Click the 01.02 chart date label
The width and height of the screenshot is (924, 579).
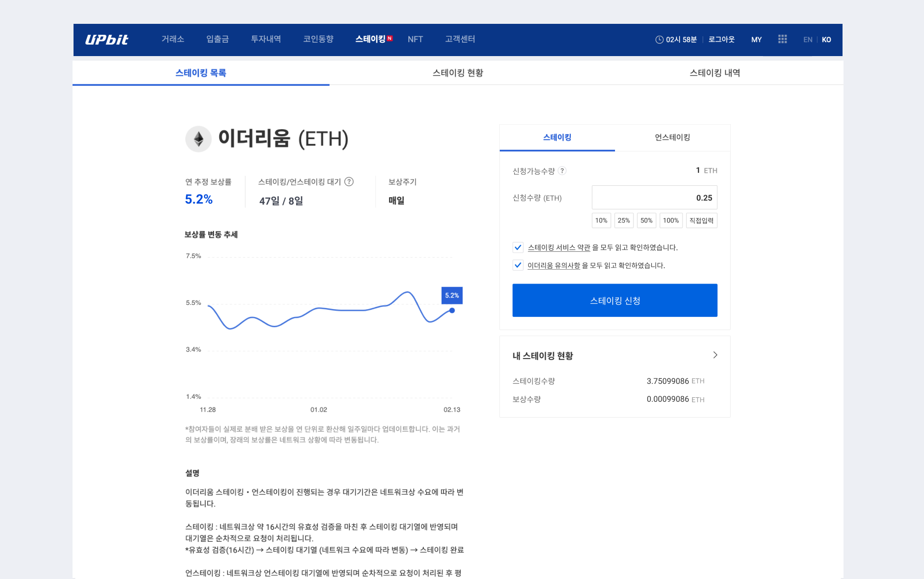319,410
